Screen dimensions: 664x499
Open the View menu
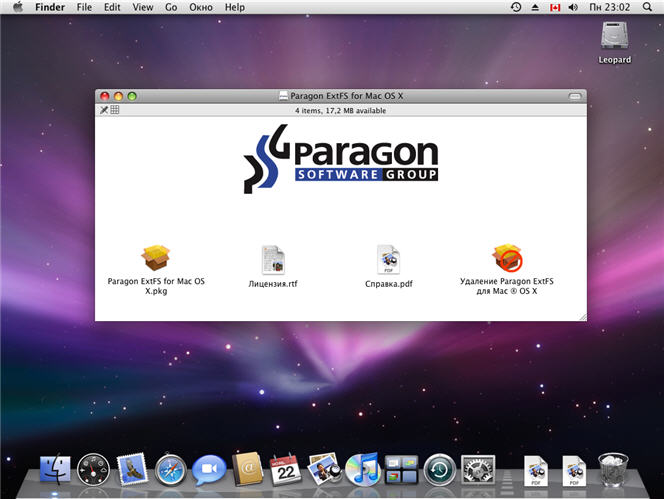[143, 7]
